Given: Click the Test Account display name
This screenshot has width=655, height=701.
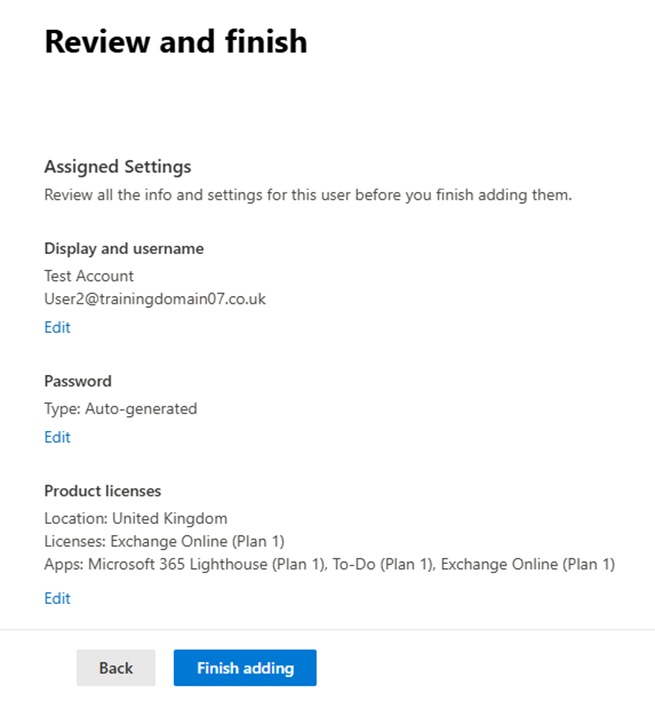Looking at the screenshot, I should point(89,276).
